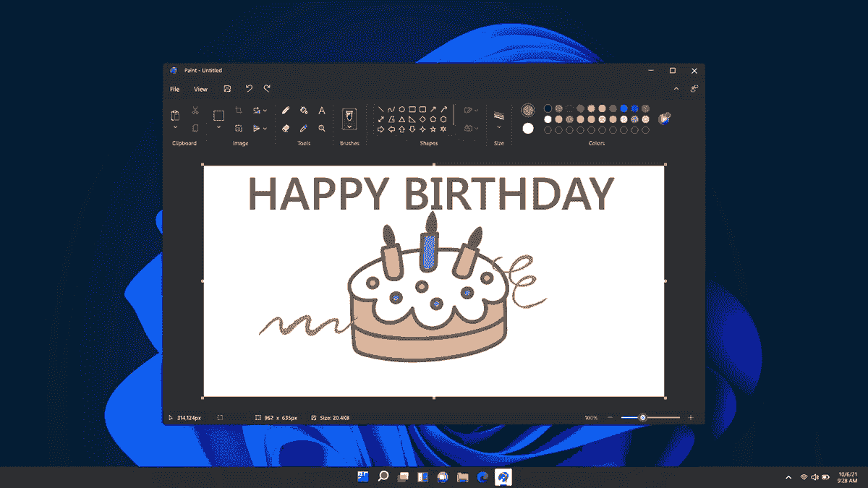Undo the last action
868x488 pixels.
(x=250, y=88)
